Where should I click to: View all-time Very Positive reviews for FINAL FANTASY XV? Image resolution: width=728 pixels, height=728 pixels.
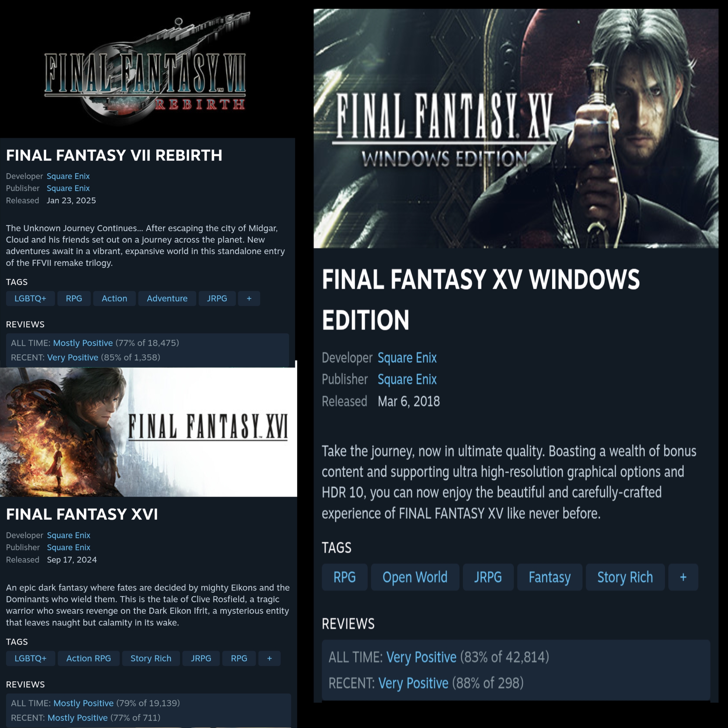click(x=421, y=657)
